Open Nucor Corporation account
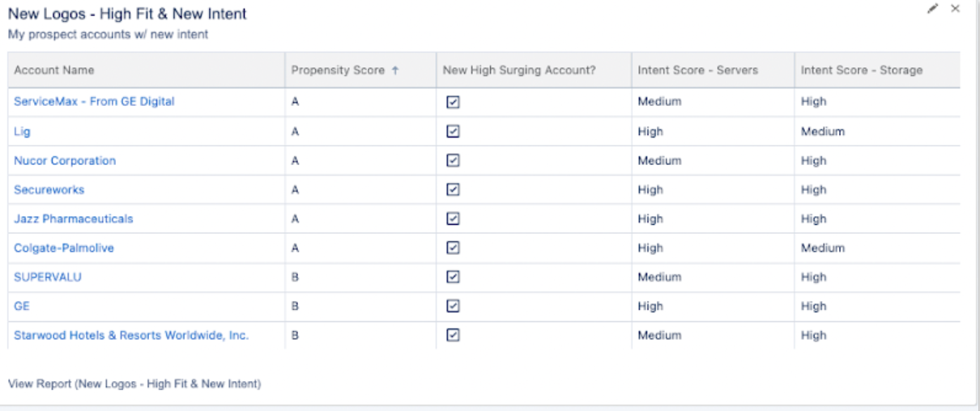 point(65,160)
